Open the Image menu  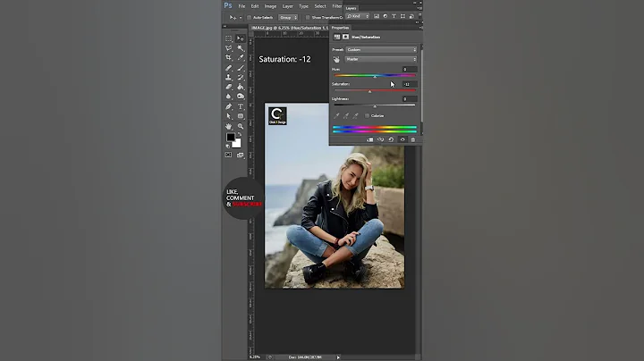click(x=270, y=6)
